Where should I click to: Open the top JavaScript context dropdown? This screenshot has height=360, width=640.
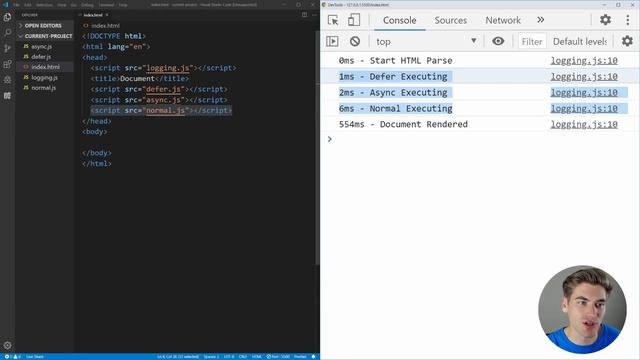pyautogui.click(x=426, y=41)
